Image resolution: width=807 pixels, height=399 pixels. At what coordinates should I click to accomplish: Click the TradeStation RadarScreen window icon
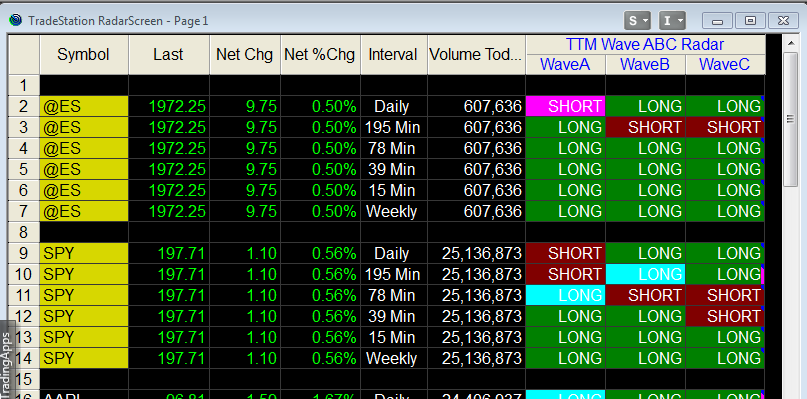pos(15,21)
